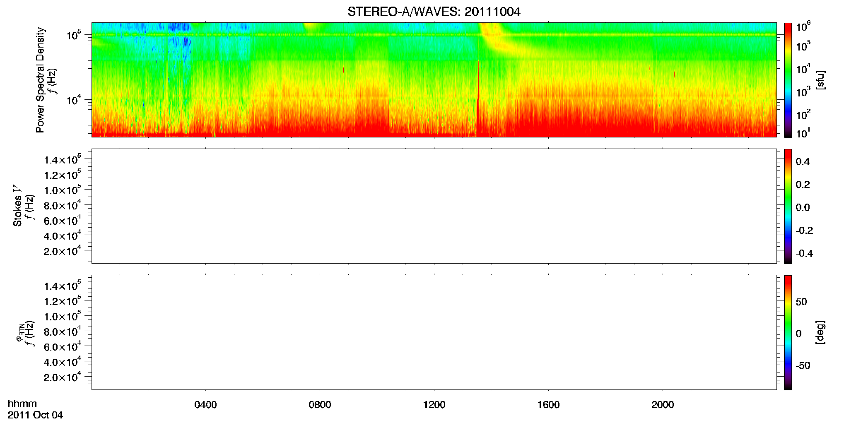Click the 1200 time tick label
The image size is (868, 447).
pyautogui.click(x=434, y=405)
